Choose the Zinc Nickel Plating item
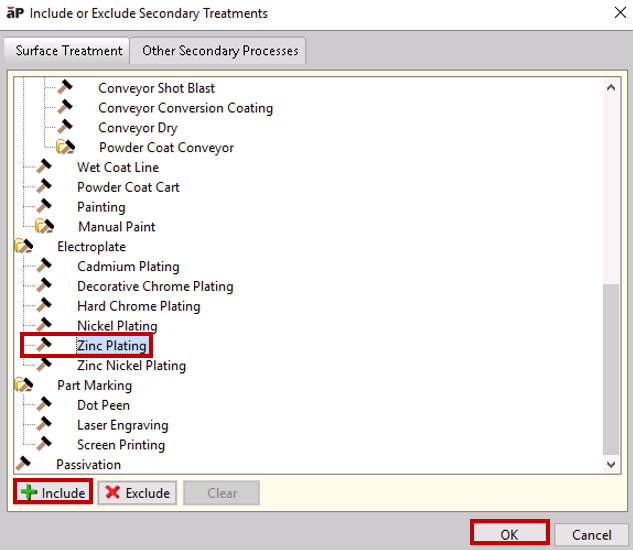The image size is (633, 550). (x=131, y=365)
